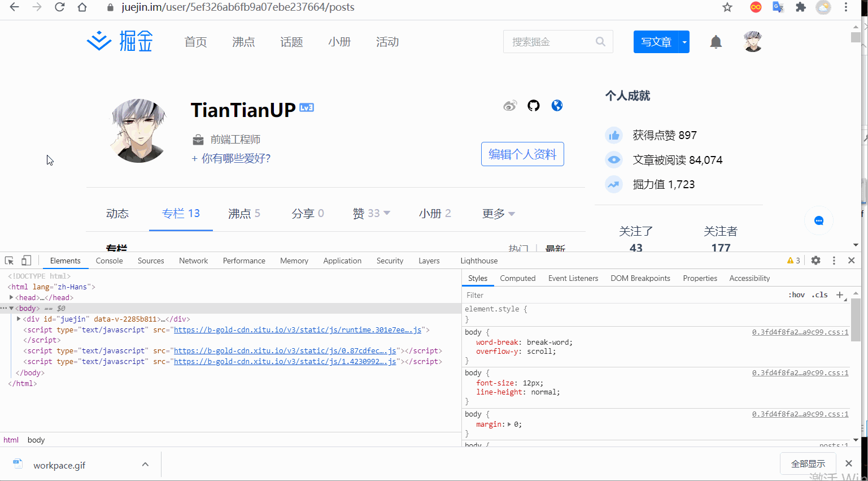Viewport: 868px width, 481px height.
Task: Add new style rule plus icon
Action: [840, 295]
